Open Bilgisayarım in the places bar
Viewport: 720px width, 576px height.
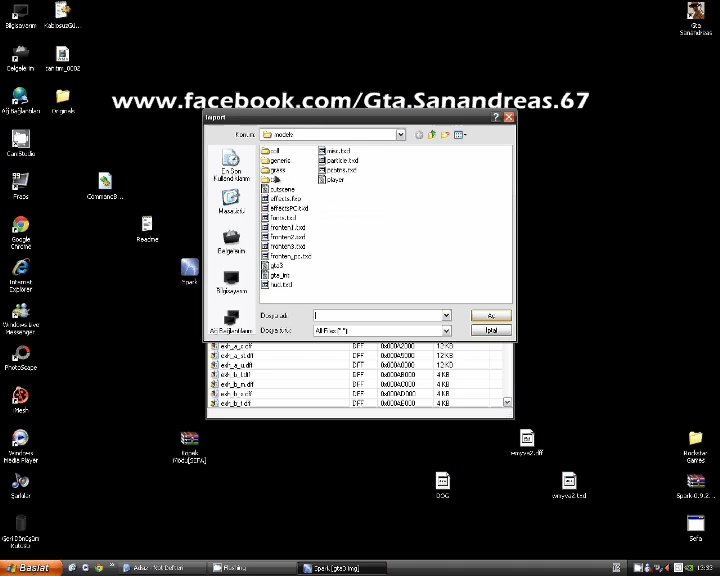click(231, 282)
